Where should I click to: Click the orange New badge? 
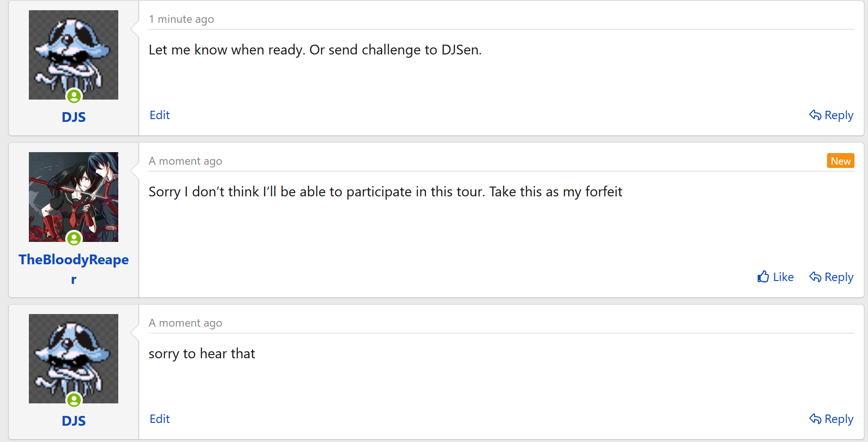pyautogui.click(x=840, y=161)
